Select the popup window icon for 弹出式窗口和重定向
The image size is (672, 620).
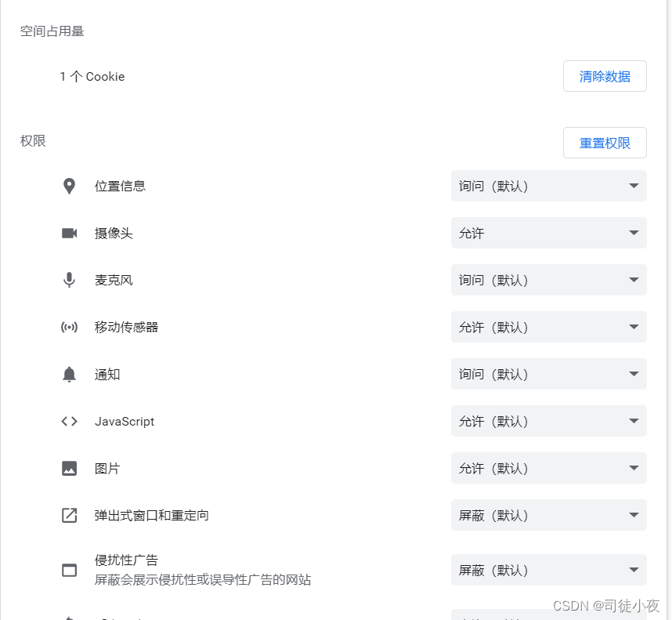tap(69, 515)
